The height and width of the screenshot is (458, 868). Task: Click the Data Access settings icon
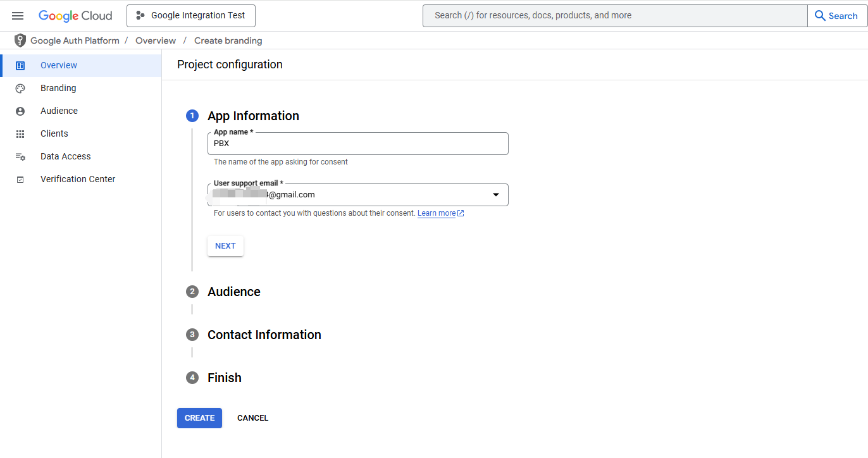[20, 157]
